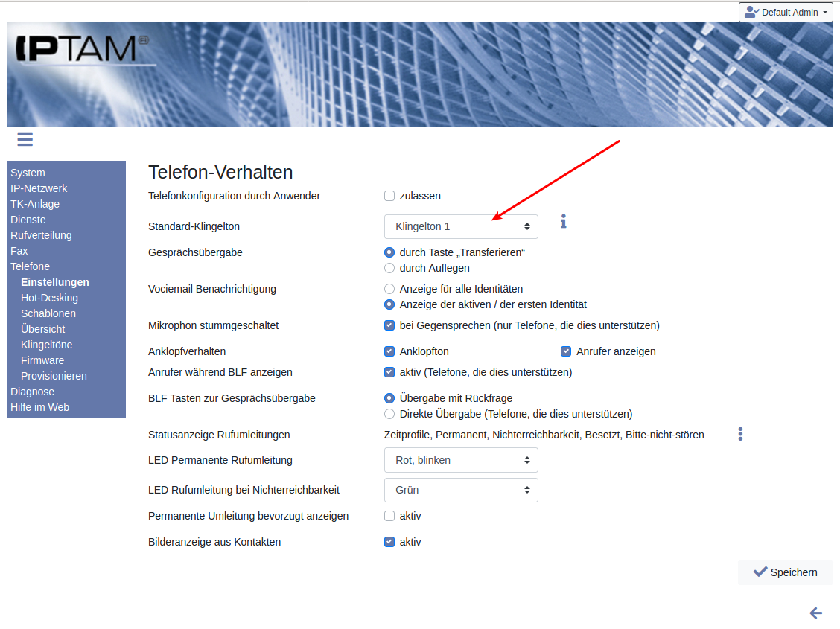Choose 'Anzeige für alle Identitäten' radio button
This screenshot has height=629, width=840.
tap(389, 289)
